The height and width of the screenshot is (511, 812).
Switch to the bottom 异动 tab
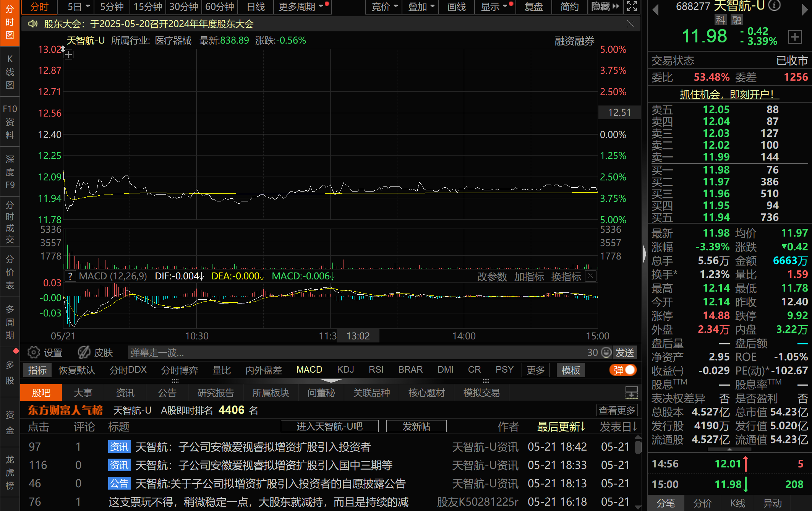click(x=773, y=503)
